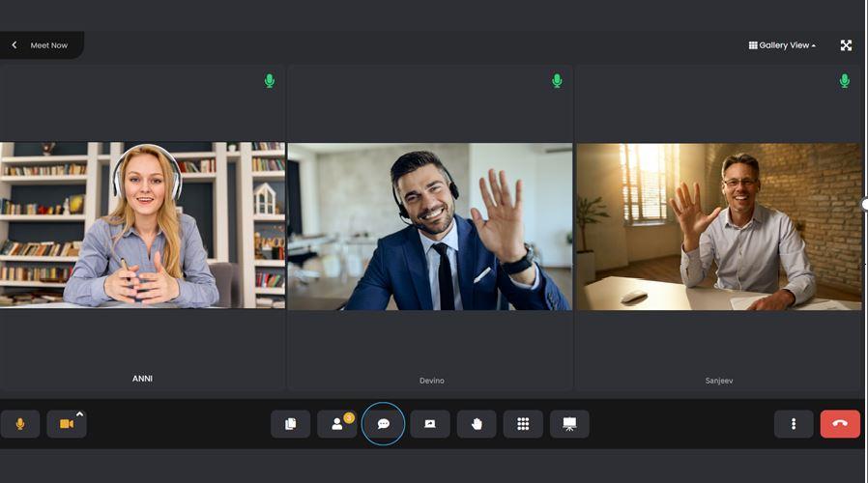The height and width of the screenshot is (483, 868).
Task: Toggle Anni's green microphone indicator
Action: [x=270, y=81]
